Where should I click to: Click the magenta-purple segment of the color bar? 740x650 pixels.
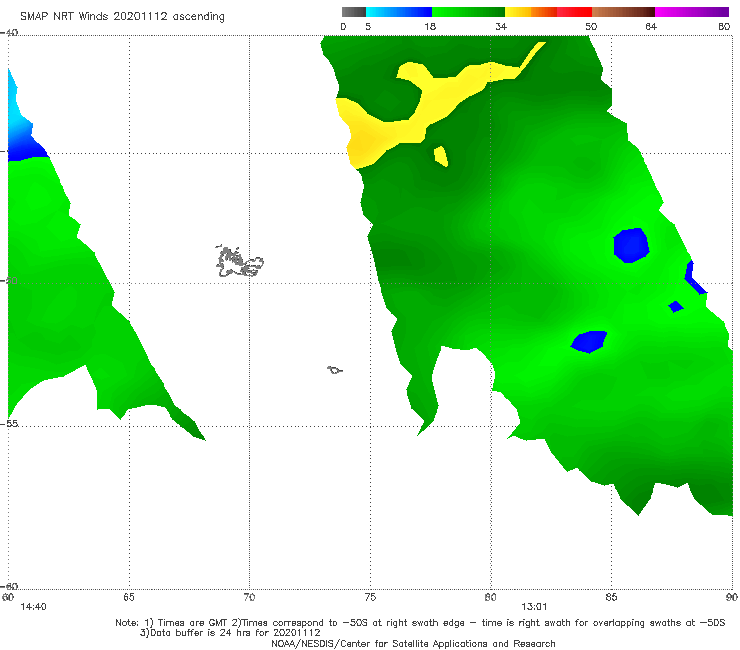[692, 12]
